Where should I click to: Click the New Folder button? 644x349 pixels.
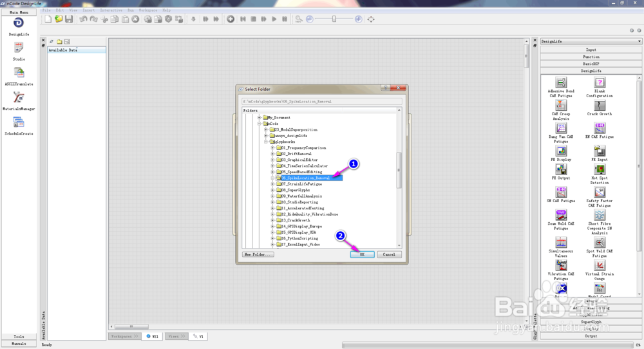tap(258, 254)
